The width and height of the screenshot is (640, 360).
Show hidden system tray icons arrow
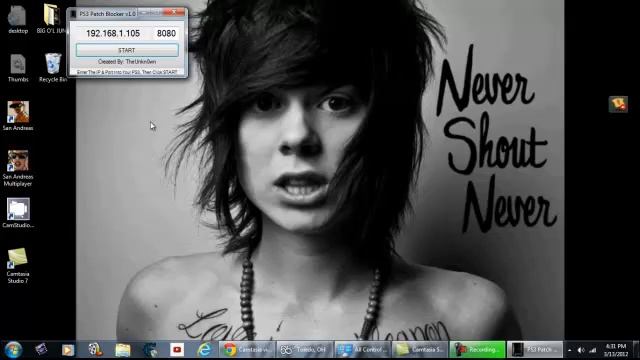coord(570,350)
